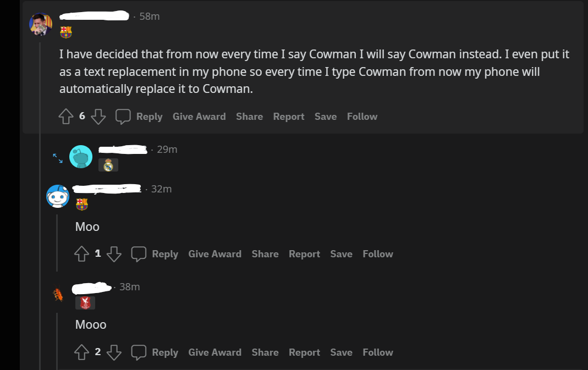The width and height of the screenshot is (588, 370).
Task: Click the Barcelona flair on the 'Moo' commenter
Action: [x=82, y=203]
